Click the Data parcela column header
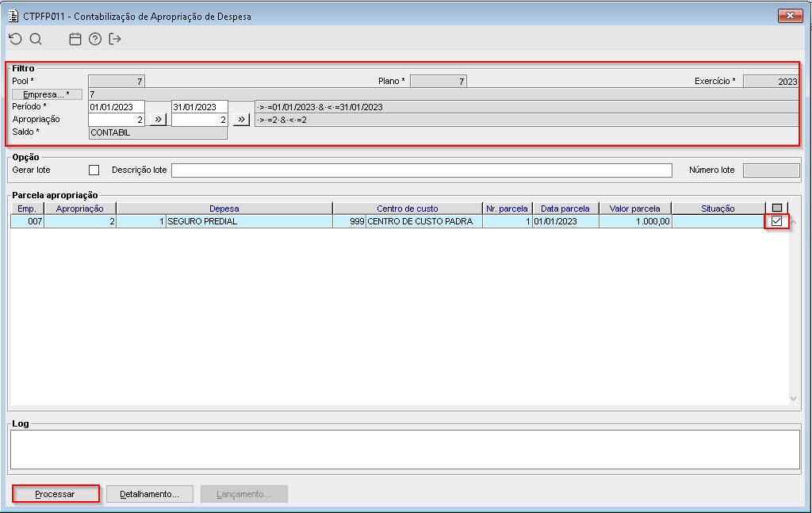 tap(565, 208)
